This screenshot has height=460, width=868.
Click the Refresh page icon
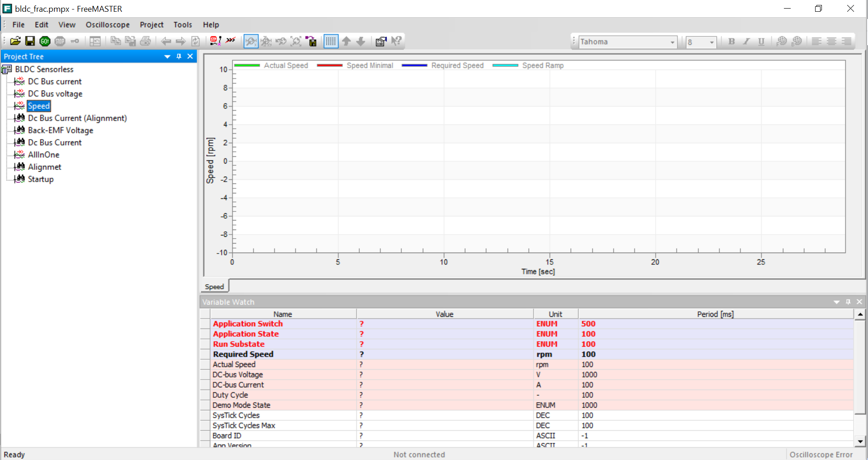pyautogui.click(x=195, y=41)
